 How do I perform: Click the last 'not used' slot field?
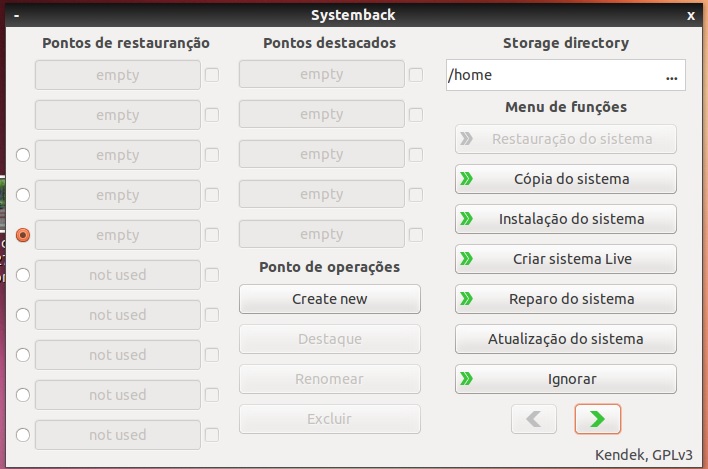[x=118, y=435]
